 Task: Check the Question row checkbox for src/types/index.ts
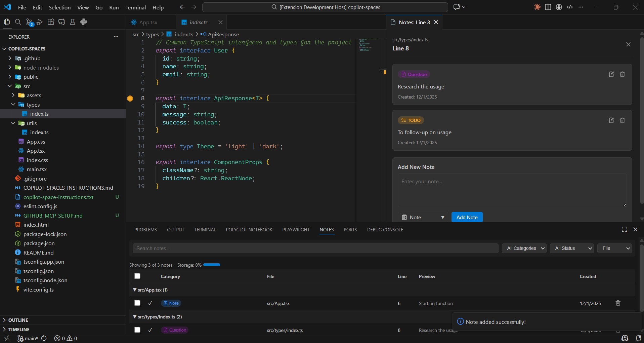137,330
